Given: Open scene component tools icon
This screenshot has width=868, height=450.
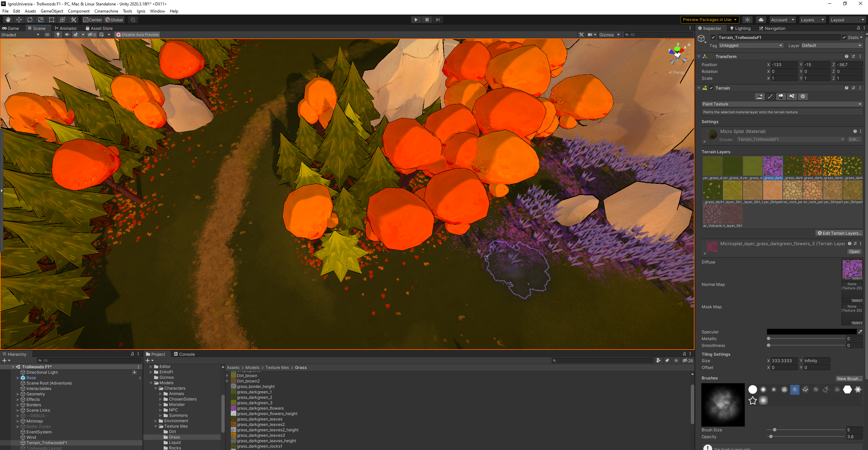Looking at the screenshot, I should pyautogui.click(x=581, y=35).
